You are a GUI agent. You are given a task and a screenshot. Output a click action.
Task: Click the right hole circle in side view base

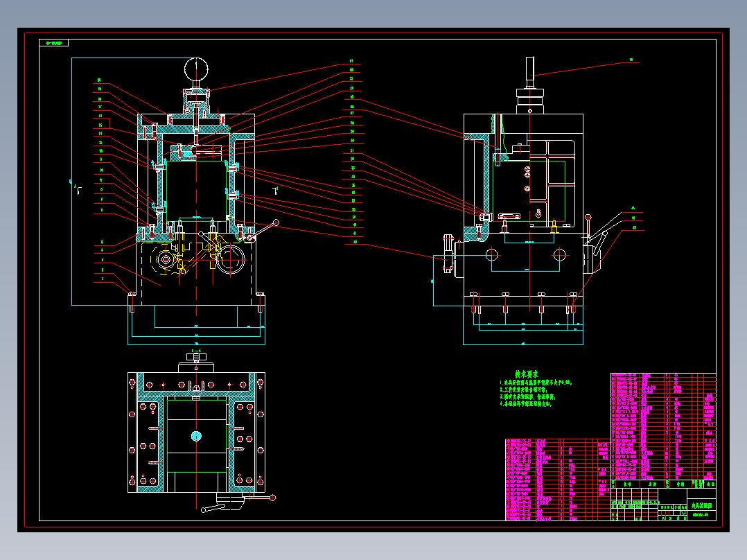click(559, 255)
